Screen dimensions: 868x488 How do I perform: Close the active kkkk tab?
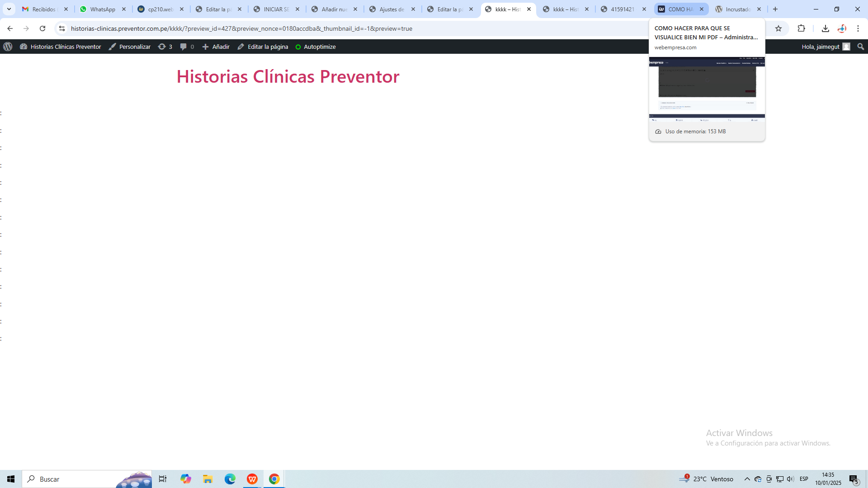pyautogui.click(x=529, y=9)
